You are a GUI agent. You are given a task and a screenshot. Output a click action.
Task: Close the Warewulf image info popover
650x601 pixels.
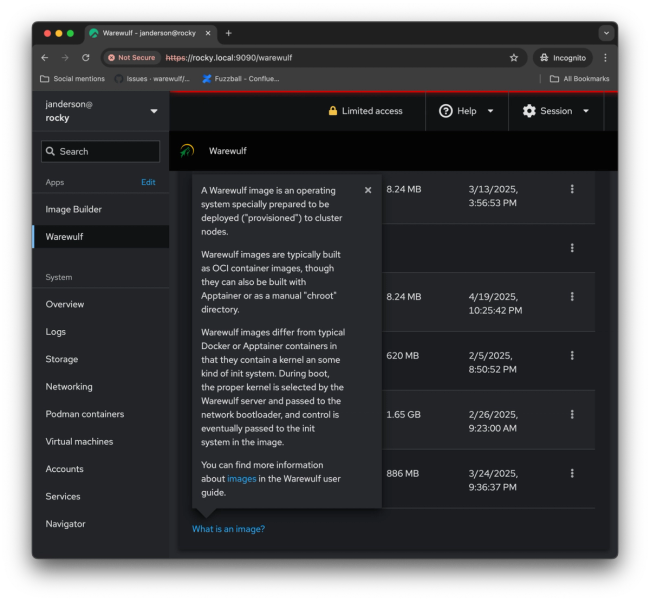[368, 190]
